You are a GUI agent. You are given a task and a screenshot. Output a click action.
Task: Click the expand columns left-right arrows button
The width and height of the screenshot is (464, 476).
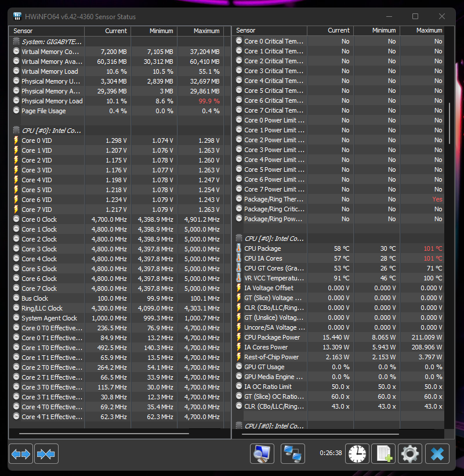pos(21,454)
